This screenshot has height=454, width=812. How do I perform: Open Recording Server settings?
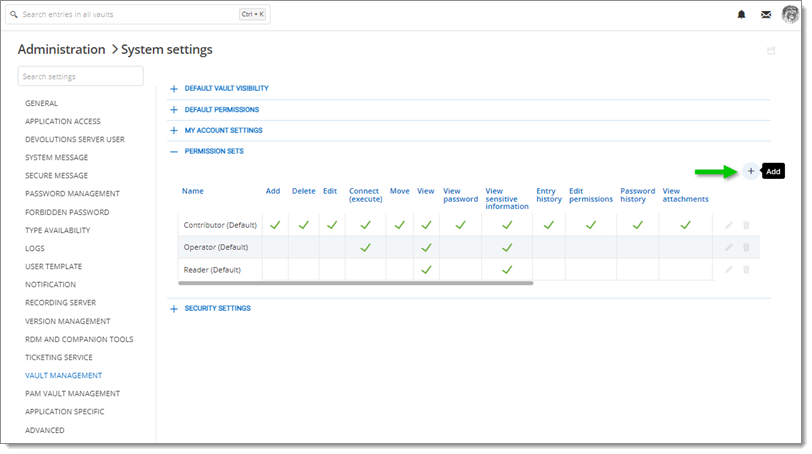[x=60, y=303]
